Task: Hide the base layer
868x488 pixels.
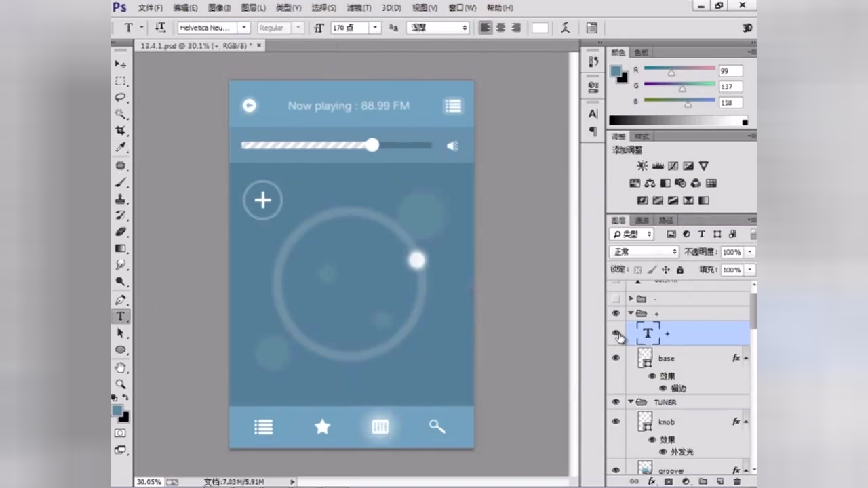Action: (x=616, y=358)
